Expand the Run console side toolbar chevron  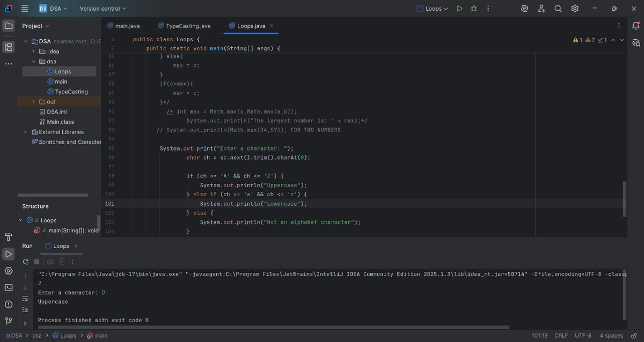25,323
